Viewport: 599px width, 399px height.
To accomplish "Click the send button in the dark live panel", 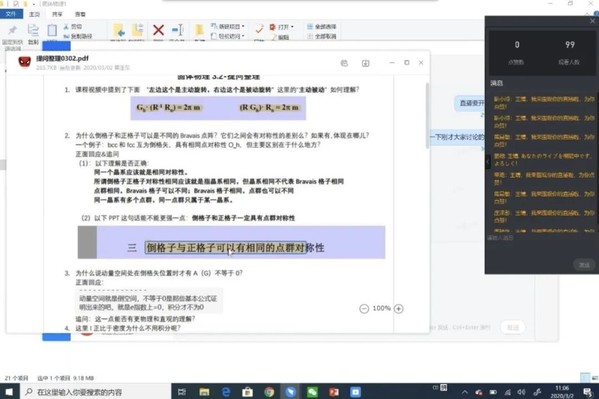I will click(x=584, y=265).
